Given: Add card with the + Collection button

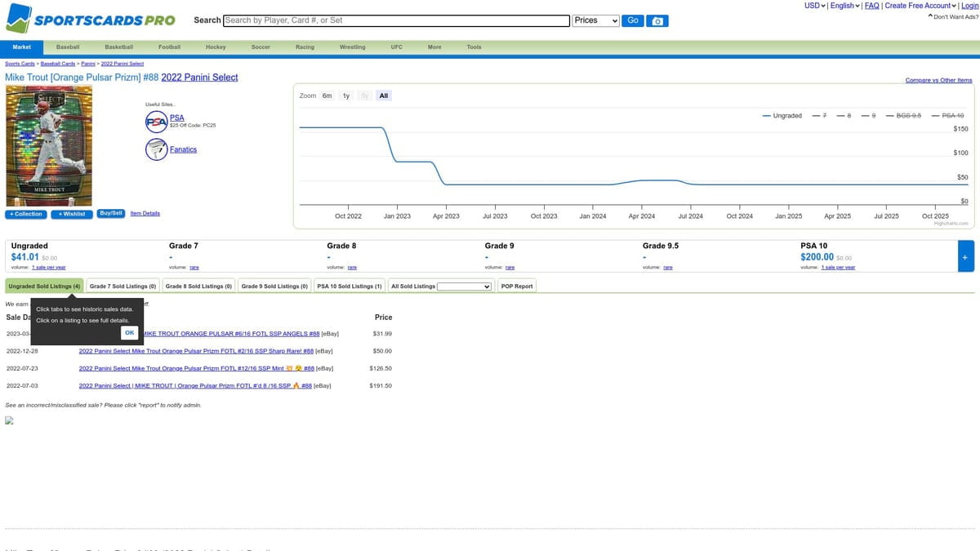Looking at the screenshot, I should click(25, 214).
